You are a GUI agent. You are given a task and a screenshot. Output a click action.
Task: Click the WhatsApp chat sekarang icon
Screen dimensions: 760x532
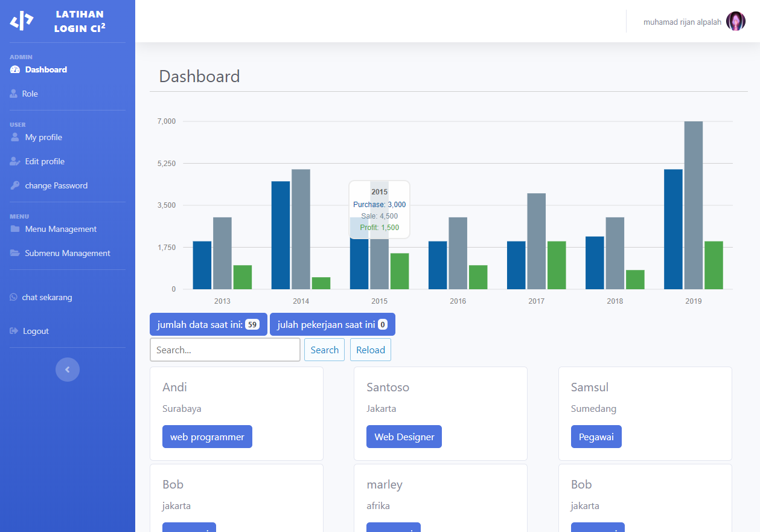13,297
